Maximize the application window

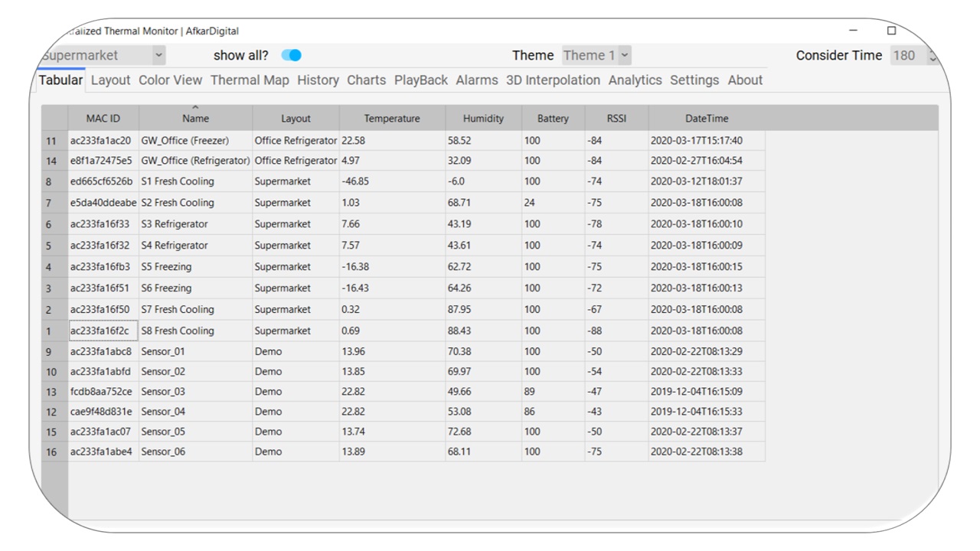pos(891,31)
